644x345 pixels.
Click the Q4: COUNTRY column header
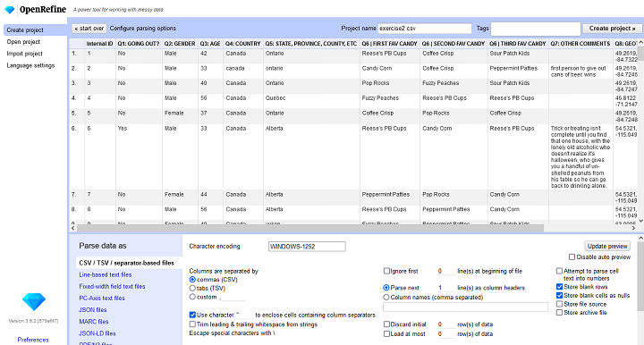[242, 44]
